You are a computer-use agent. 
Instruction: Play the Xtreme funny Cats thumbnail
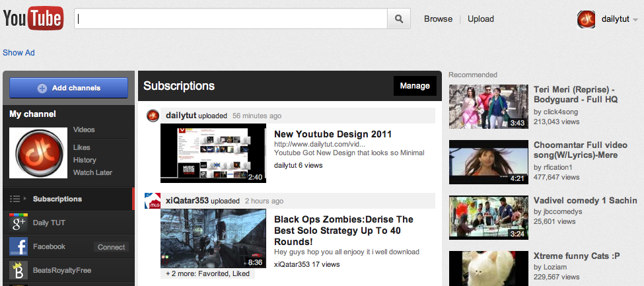489,268
